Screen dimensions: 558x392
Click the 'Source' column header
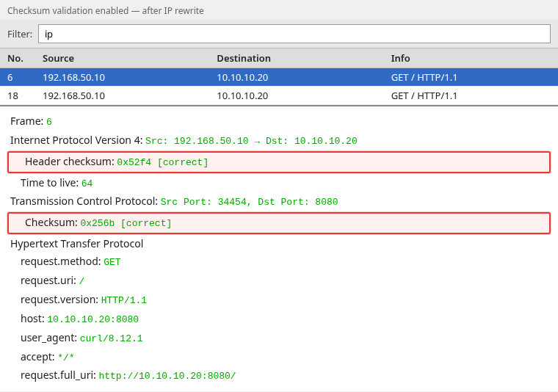pyautogui.click(x=58, y=58)
